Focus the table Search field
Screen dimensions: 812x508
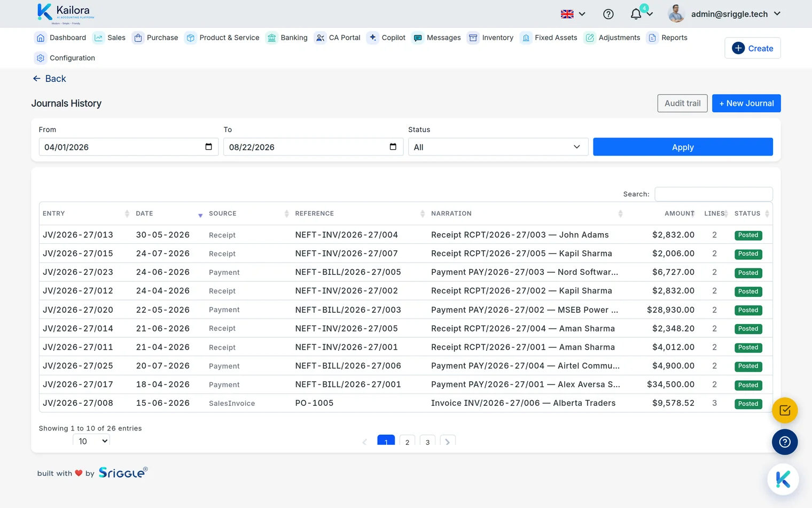pyautogui.click(x=714, y=194)
